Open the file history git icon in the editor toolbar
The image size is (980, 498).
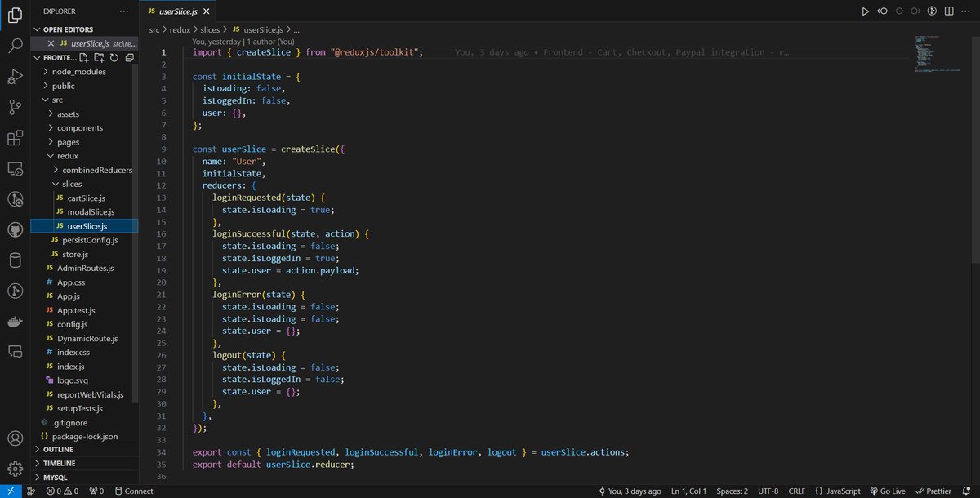pyautogui.click(x=932, y=11)
